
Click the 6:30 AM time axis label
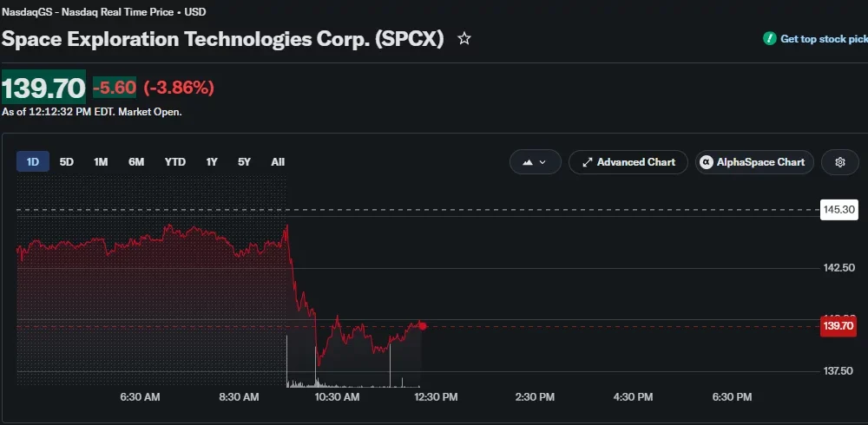[140, 396]
